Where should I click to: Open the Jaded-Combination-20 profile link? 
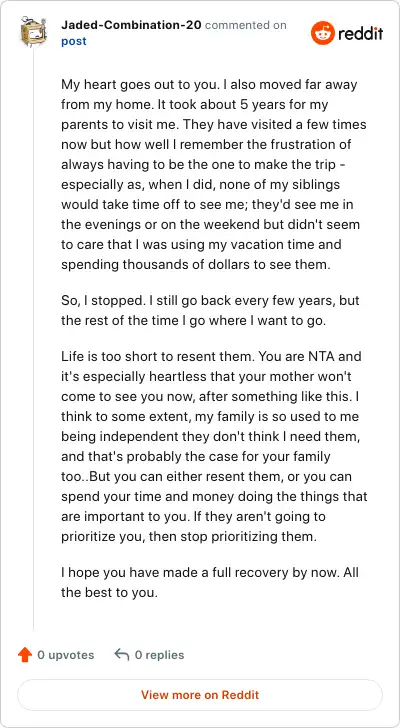(x=131, y=25)
